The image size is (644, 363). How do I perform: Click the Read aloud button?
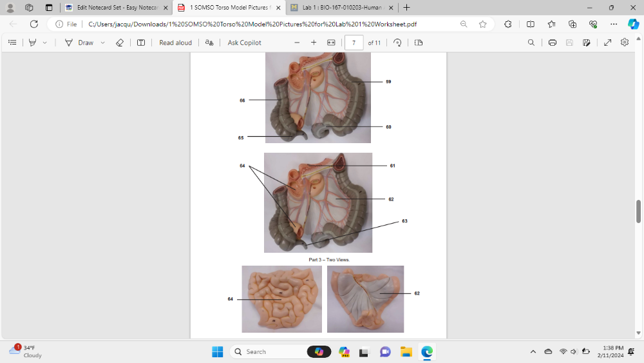point(175,43)
